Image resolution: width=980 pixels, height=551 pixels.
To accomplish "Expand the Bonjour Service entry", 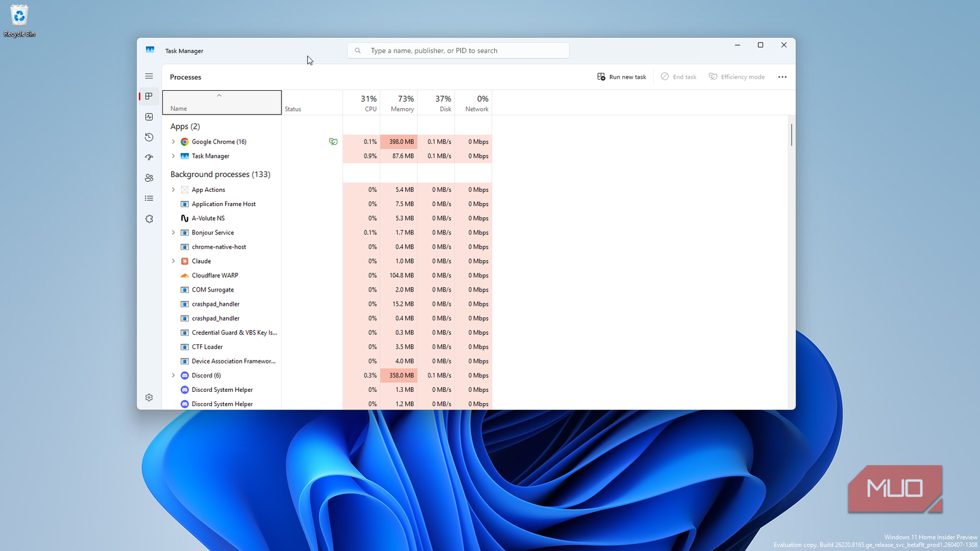I will [173, 232].
